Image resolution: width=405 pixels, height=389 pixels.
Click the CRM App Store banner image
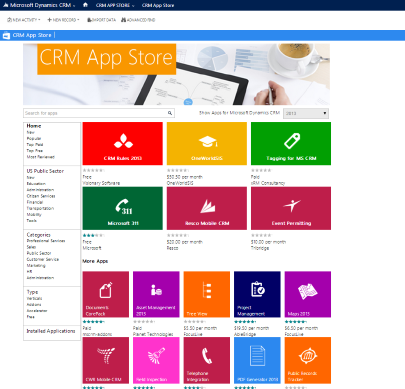[176, 74]
